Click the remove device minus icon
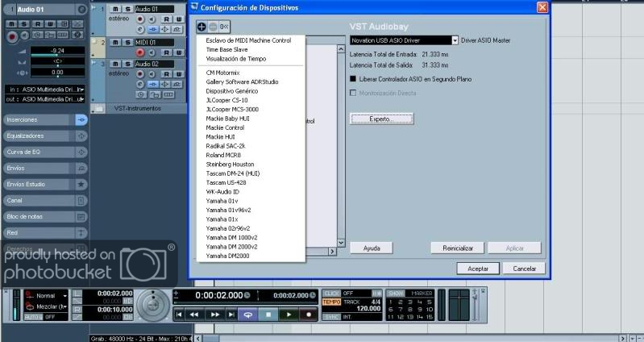 [x=212, y=26]
